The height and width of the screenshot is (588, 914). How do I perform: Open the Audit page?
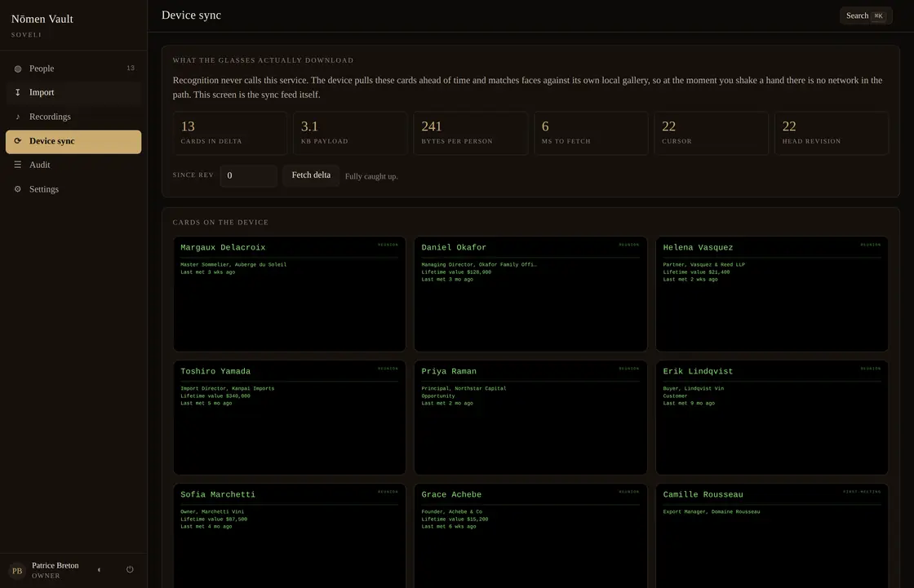coord(73,165)
